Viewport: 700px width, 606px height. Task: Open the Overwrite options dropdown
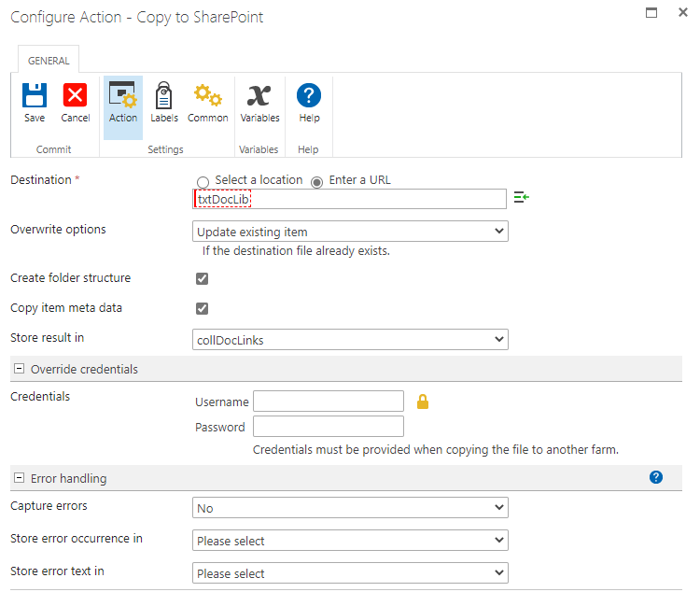click(350, 232)
